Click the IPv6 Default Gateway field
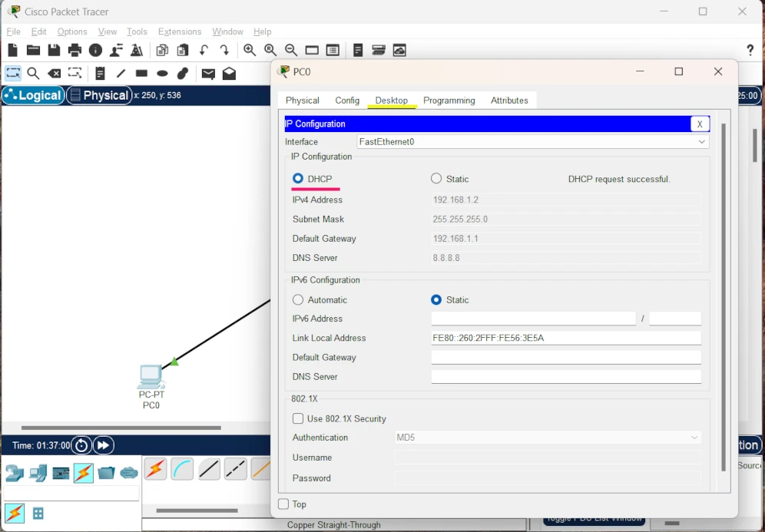 pos(566,358)
